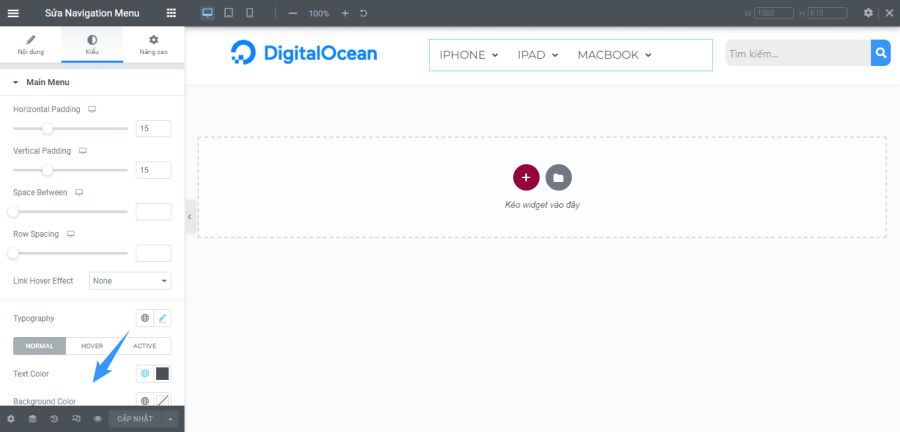This screenshot has height=432, width=900.
Task: Open Background Color global colors globe
Action: (x=145, y=400)
